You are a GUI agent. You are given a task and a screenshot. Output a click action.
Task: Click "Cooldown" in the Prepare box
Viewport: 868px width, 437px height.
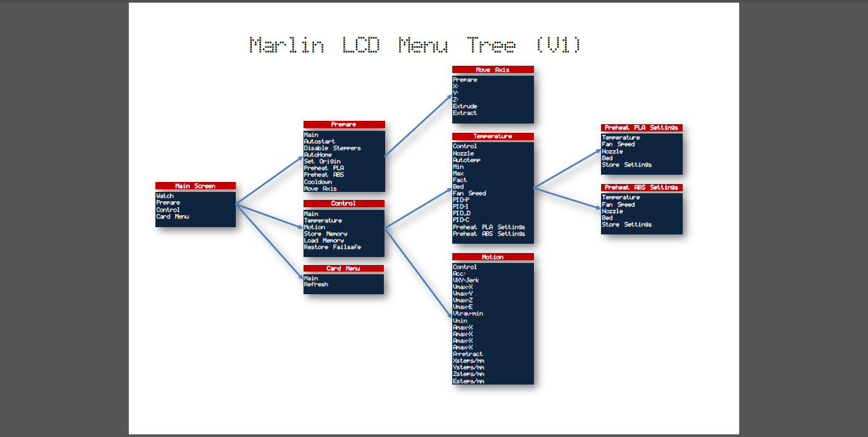(x=318, y=182)
